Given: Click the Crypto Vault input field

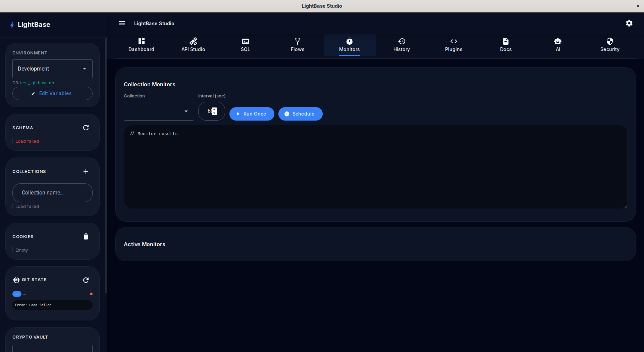Looking at the screenshot, I should point(52,349).
